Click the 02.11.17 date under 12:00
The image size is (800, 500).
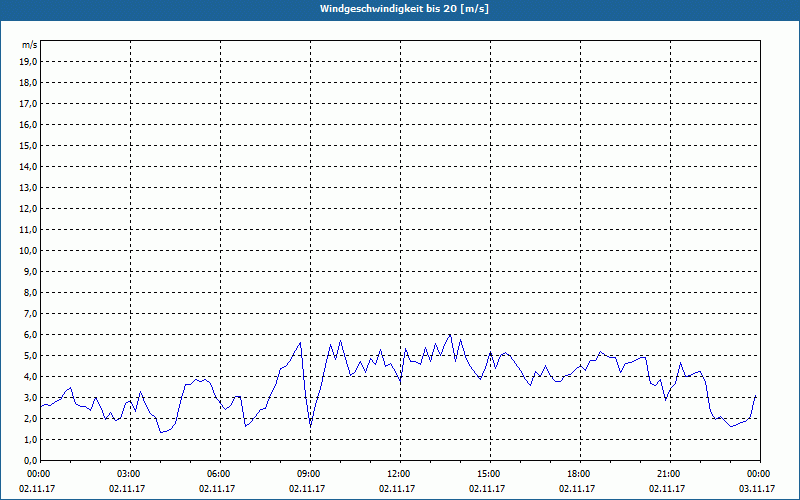coord(397,488)
